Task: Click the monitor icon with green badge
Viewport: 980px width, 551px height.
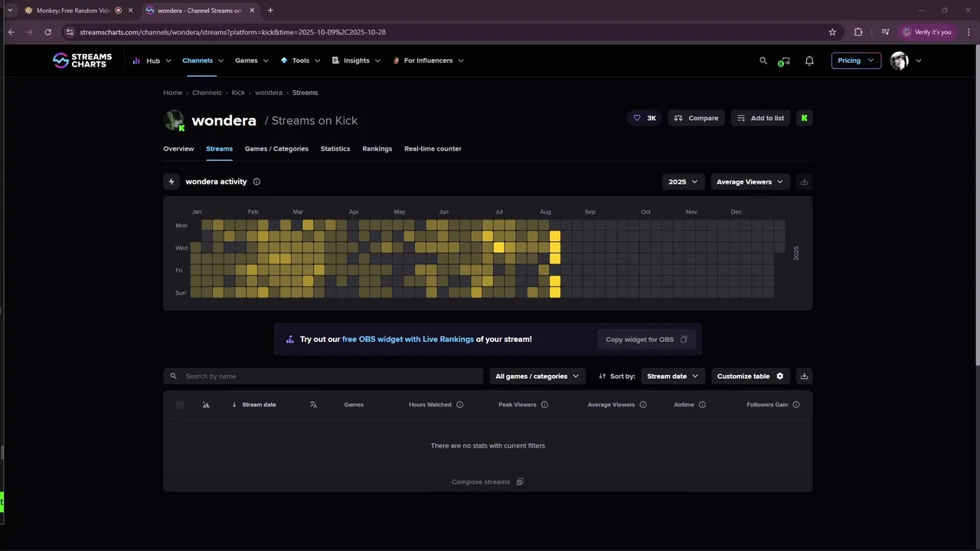Action: pyautogui.click(x=784, y=61)
